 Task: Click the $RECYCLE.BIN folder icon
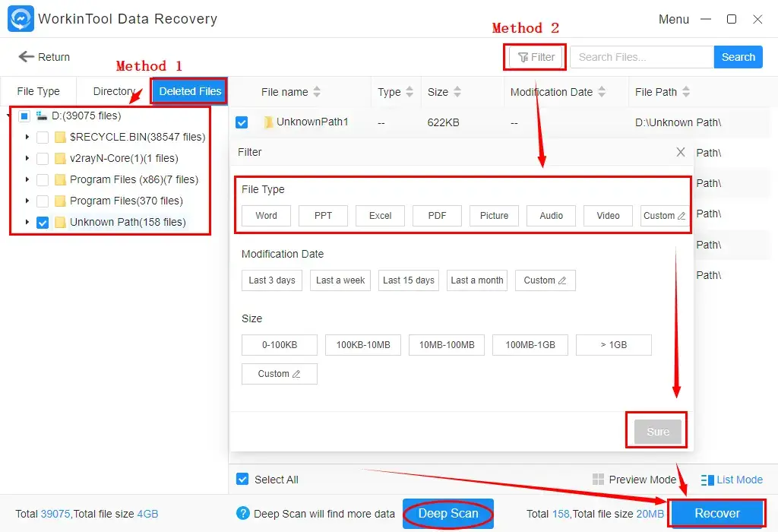click(60, 137)
